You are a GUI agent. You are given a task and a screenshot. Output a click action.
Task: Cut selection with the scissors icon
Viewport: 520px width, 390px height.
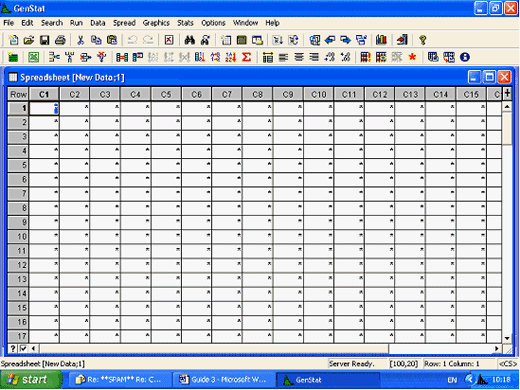tap(80, 40)
